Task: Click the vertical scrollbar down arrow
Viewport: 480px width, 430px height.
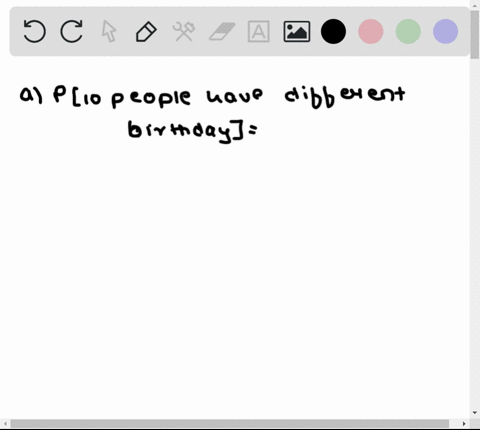Action: [475, 413]
